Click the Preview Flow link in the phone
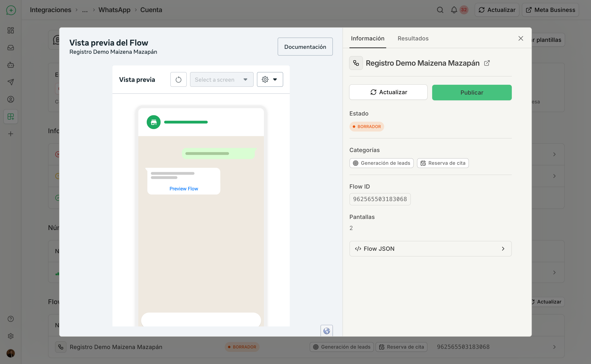This screenshot has width=591, height=364. [184, 189]
